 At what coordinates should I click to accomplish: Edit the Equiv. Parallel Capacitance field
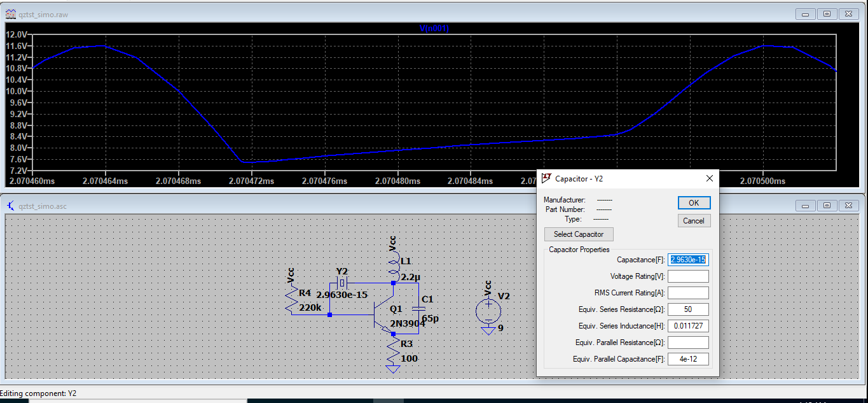point(688,359)
